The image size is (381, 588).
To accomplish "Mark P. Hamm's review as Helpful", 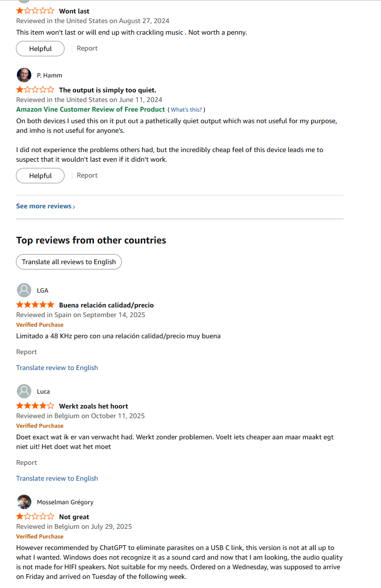I will pyautogui.click(x=40, y=176).
